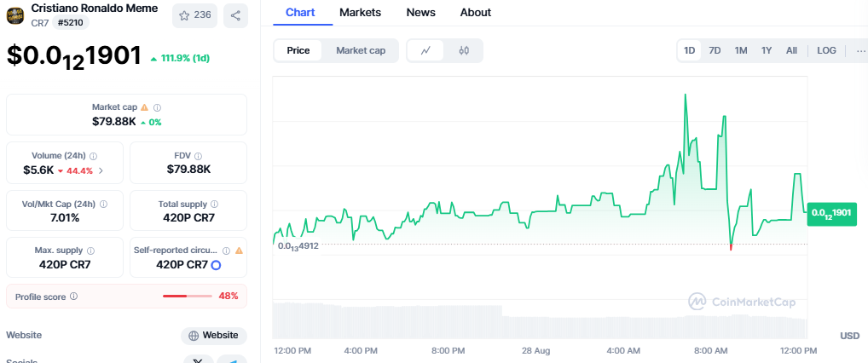Click Profile score info icon
This screenshot has width=868, height=363.
pos(73,296)
